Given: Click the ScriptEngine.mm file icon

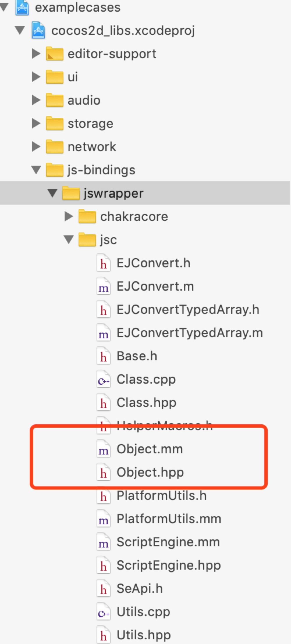Looking at the screenshot, I should coord(103,543).
